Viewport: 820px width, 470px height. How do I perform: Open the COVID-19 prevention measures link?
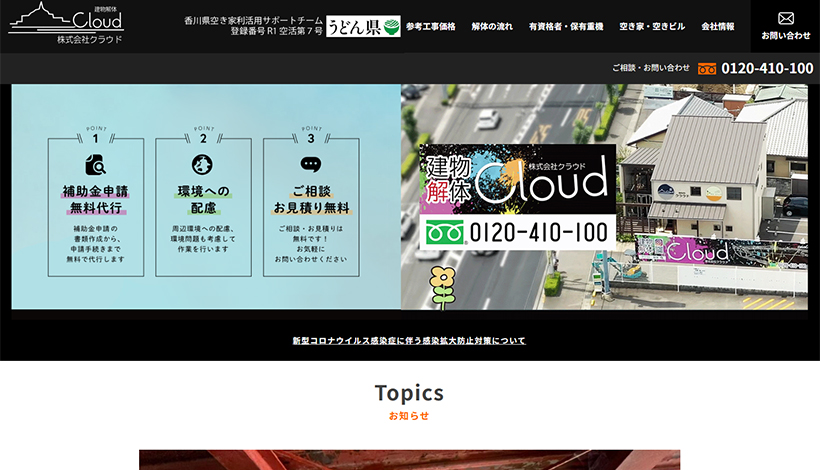pyautogui.click(x=409, y=341)
